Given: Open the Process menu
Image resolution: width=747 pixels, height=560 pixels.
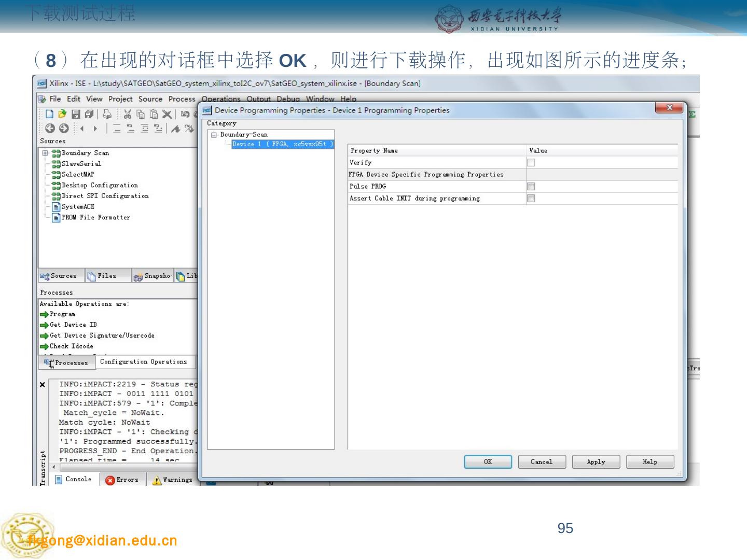Looking at the screenshot, I should (x=182, y=99).
